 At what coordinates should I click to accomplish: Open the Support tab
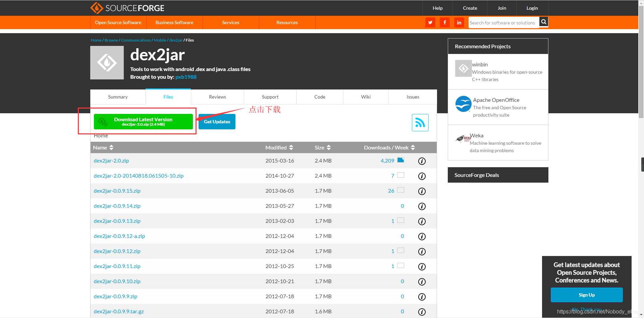pos(270,97)
